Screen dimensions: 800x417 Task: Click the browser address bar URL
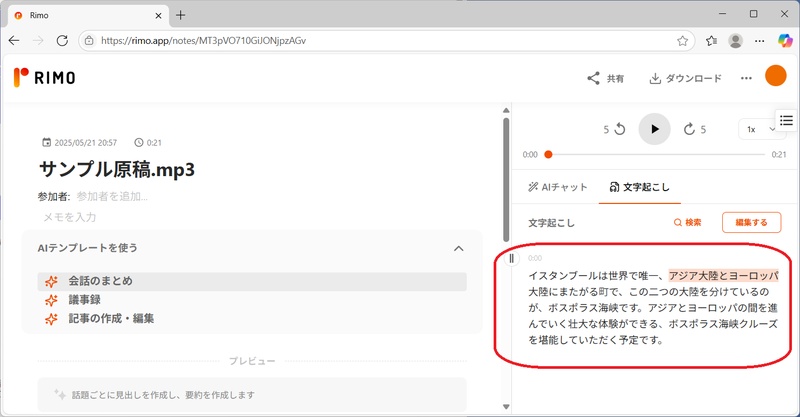click(x=203, y=41)
